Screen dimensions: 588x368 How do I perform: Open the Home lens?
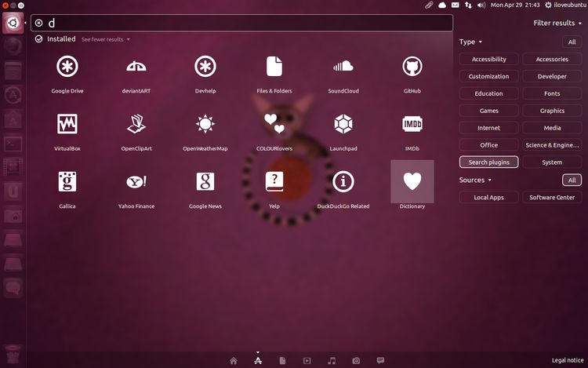point(234,361)
